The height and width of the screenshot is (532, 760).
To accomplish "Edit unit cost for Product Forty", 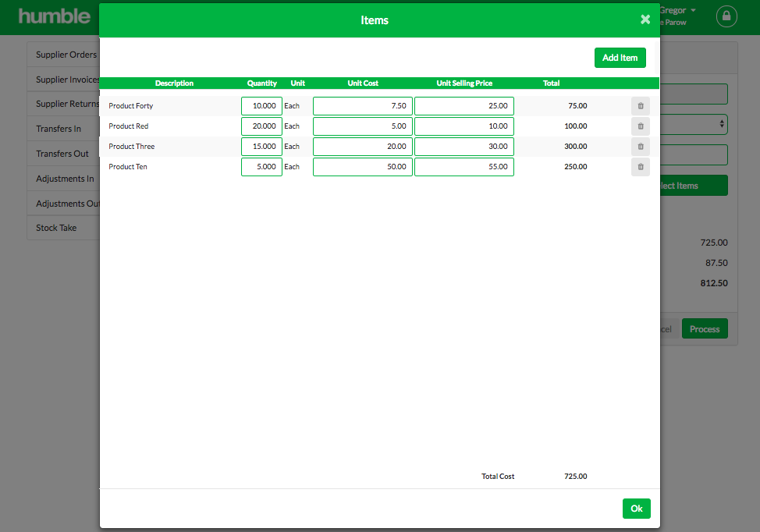I will tap(363, 106).
